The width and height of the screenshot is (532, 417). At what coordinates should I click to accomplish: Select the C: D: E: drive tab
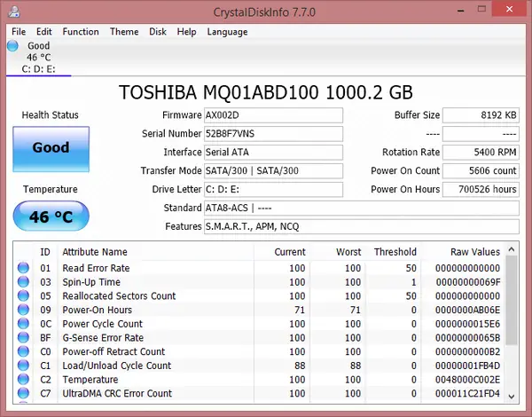(x=39, y=69)
